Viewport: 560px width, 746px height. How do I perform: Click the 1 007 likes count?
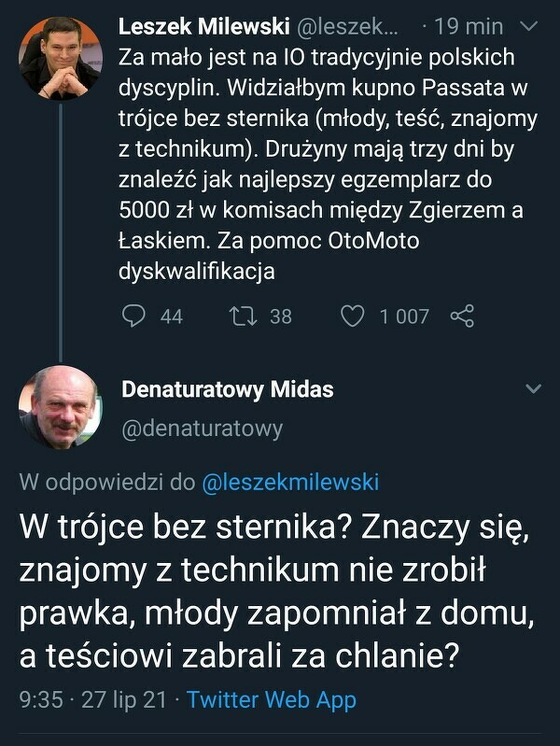403,317
